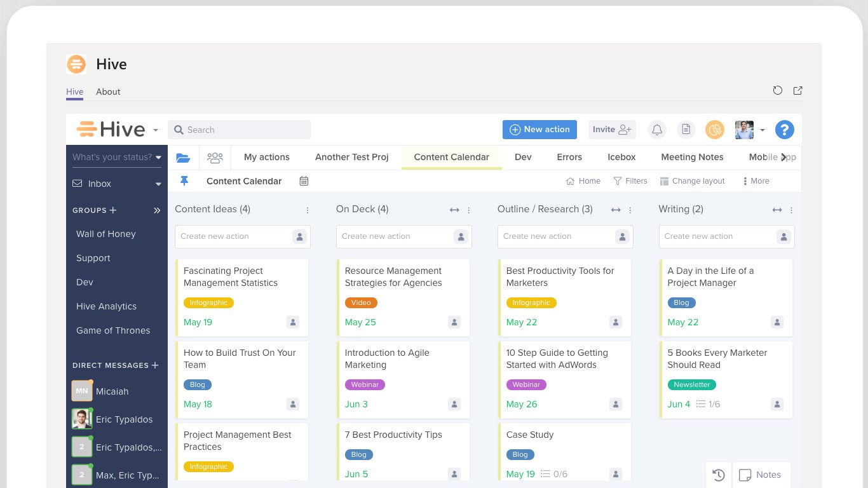The image size is (868, 488).
Task: Click the orange analytics pie chart icon
Action: pyautogui.click(x=715, y=130)
